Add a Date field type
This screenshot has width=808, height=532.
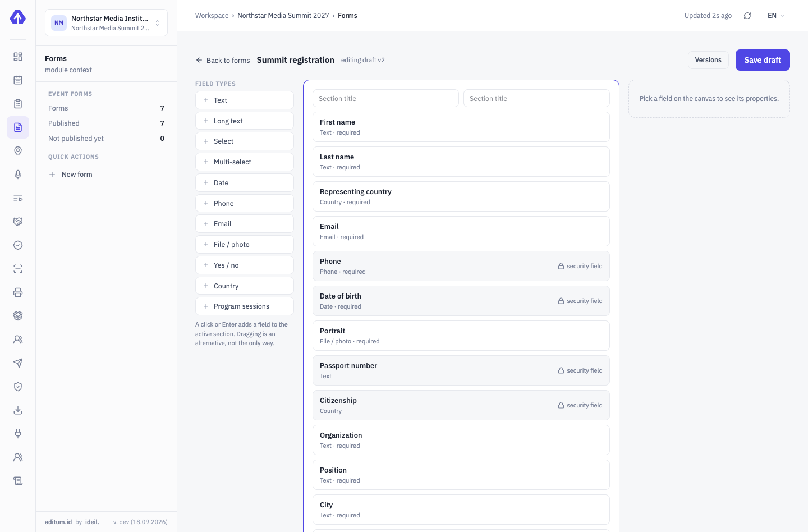click(x=245, y=183)
